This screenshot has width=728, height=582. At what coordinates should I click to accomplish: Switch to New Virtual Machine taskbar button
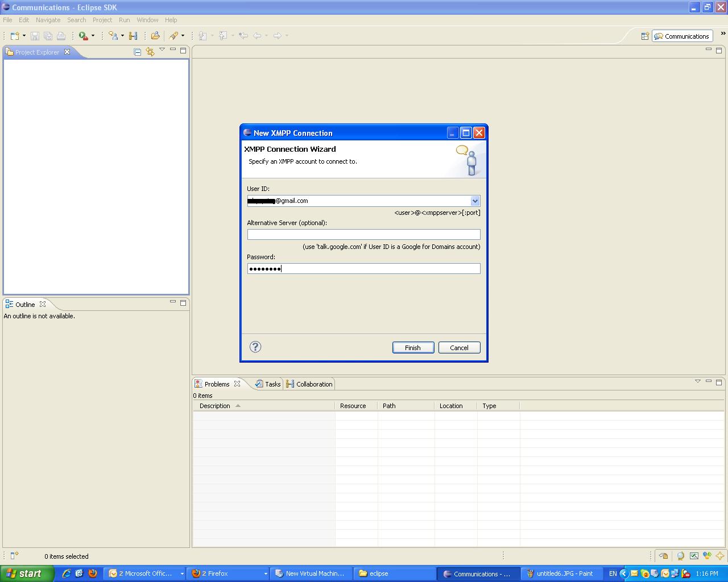311,573
